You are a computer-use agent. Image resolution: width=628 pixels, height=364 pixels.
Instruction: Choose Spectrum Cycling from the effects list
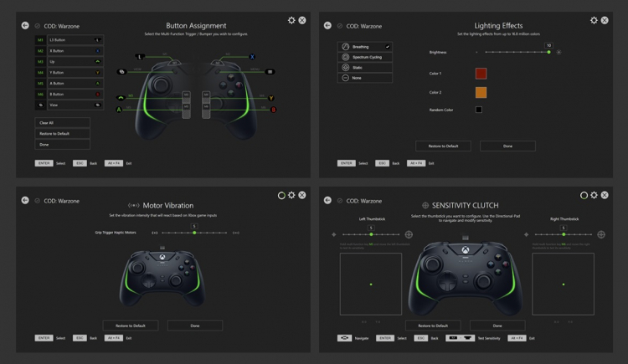pyautogui.click(x=365, y=57)
